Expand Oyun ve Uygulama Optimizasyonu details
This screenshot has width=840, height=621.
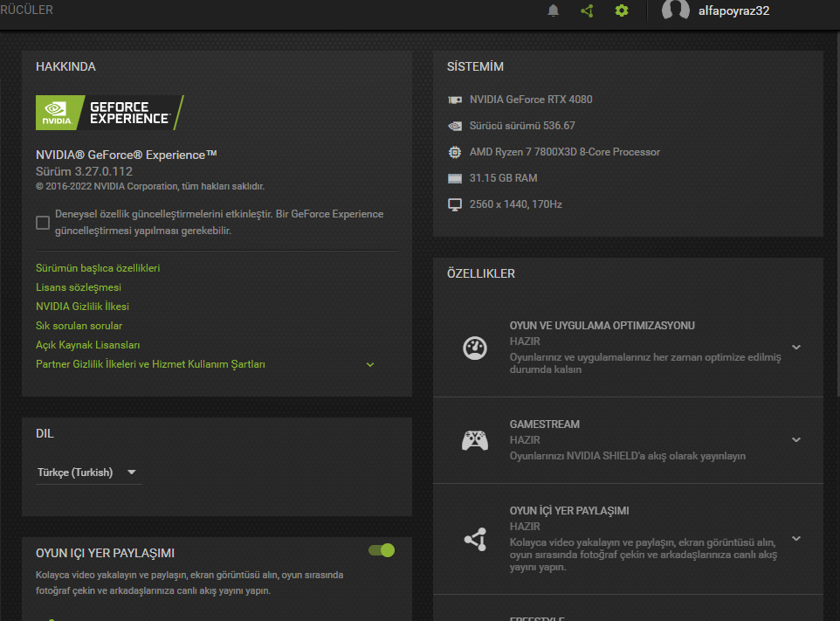click(796, 348)
